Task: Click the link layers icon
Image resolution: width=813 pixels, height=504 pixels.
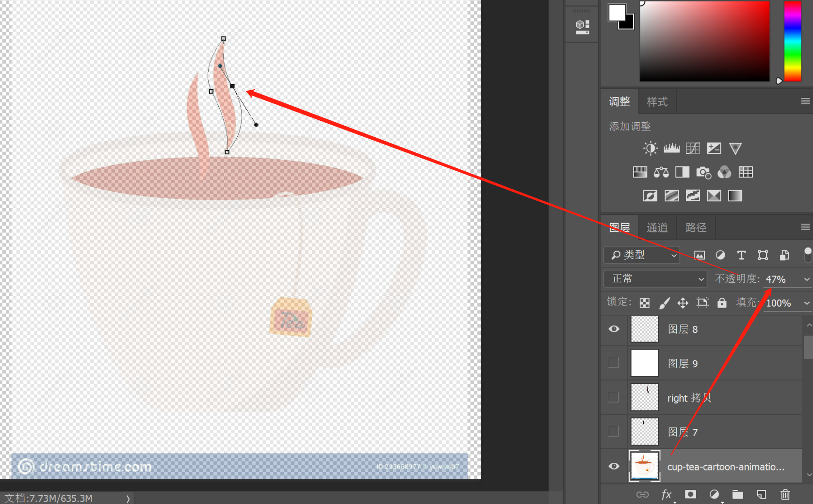Action: click(x=642, y=494)
